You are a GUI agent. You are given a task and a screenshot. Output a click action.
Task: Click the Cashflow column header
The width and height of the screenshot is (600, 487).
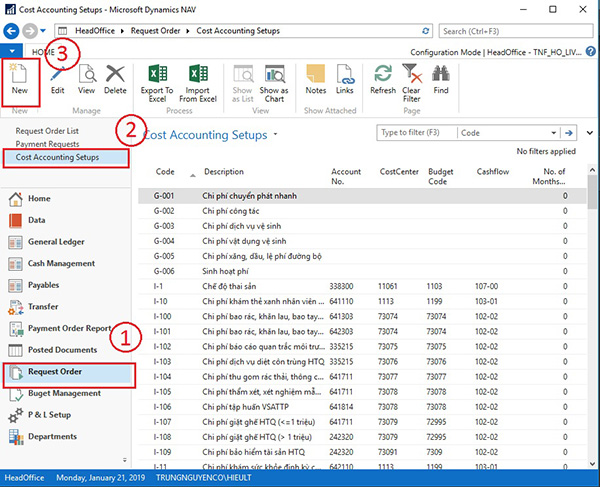click(493, 172)
